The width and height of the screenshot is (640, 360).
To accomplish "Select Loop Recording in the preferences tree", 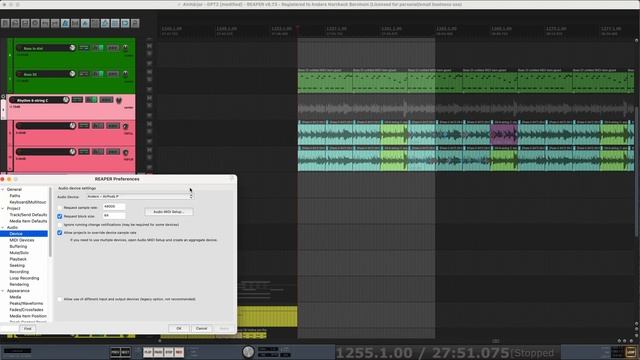I will point(24,278).
